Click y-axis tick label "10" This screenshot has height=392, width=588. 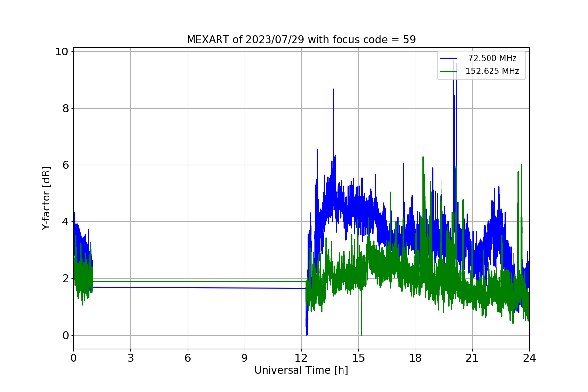click(63, 51)
